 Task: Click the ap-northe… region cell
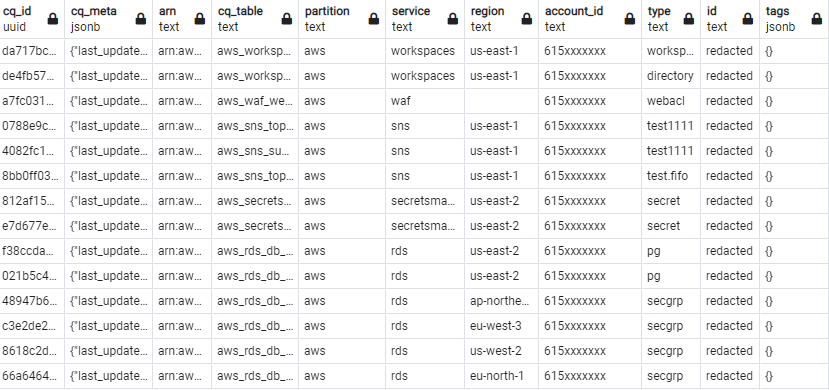(502, 301)
